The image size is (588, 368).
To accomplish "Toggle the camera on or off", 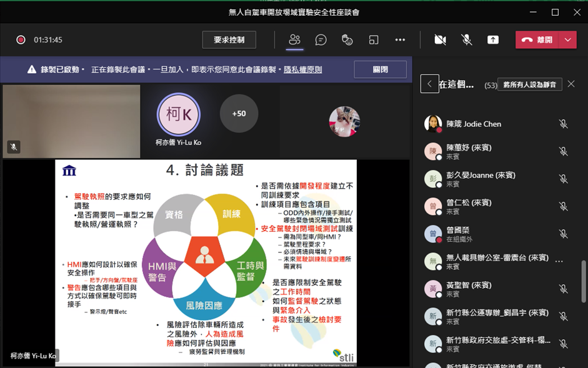I will tap(440, 40).
